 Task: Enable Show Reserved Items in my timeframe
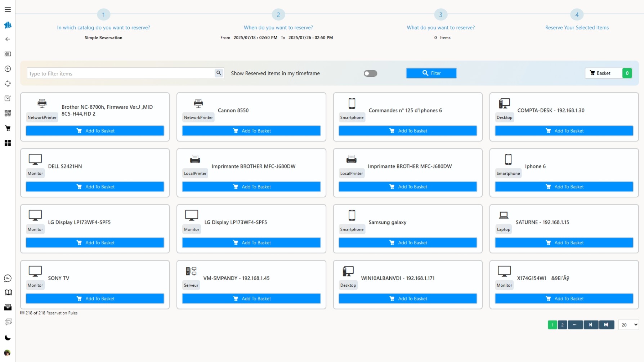370,73
